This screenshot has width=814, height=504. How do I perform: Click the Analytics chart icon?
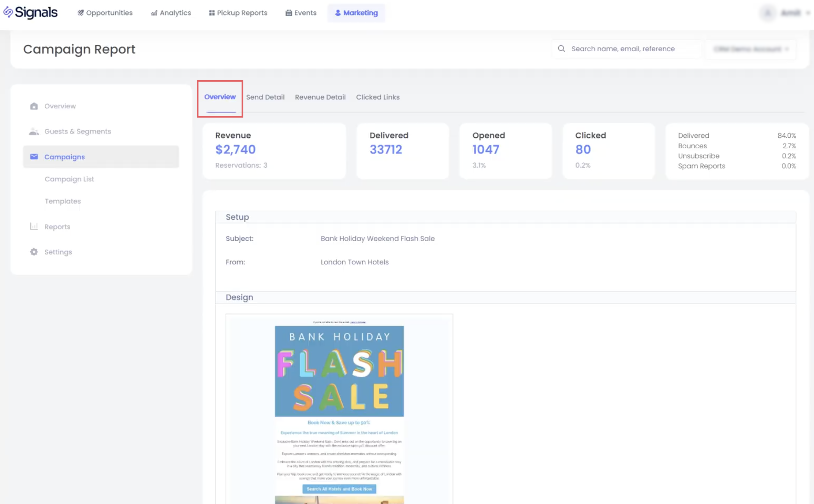(x=154, y=13)
